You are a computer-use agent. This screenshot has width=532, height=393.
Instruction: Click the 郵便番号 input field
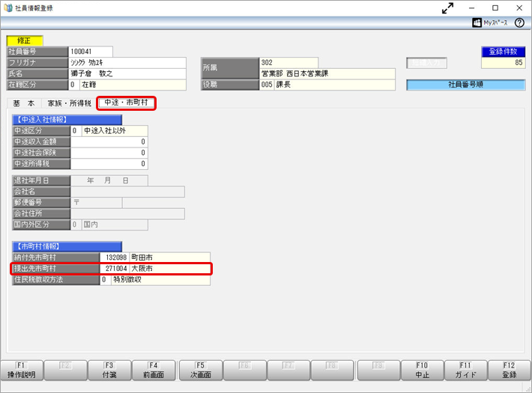(x=97, y=202)
